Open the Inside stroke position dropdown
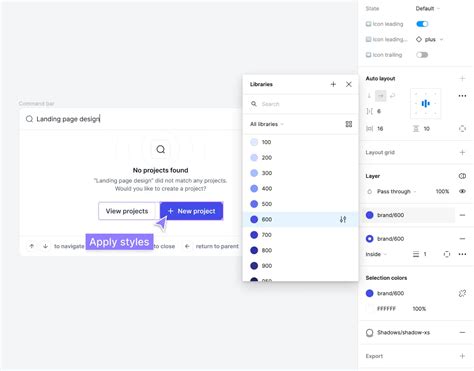Viewport: 474px width, 371px height. 376,254
